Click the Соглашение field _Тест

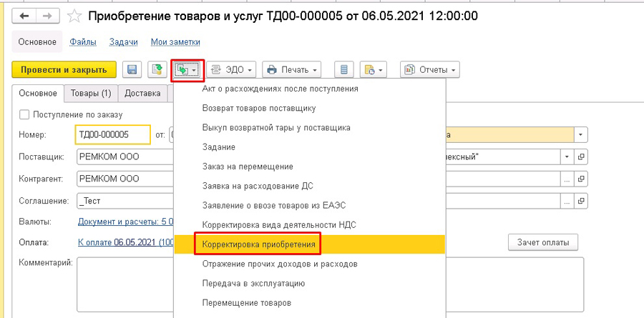(125, 201)
